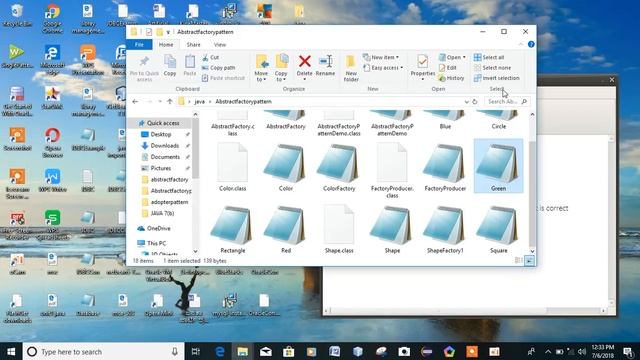This screenshot has height=360, width=640.
Task: Select the Square file icon
Action: [x=498, y=225]
